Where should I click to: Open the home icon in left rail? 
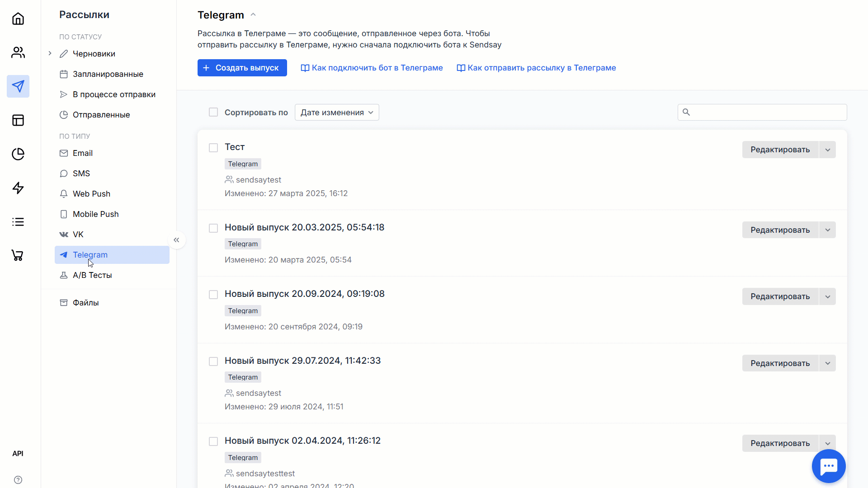(18, 19)
